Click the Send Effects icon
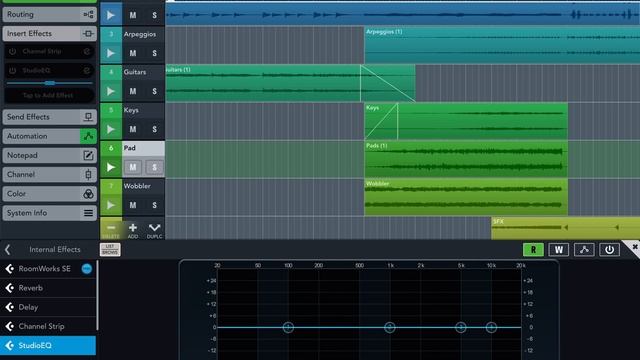Screen dimensions: 640x360 click(x=88, y=117)
